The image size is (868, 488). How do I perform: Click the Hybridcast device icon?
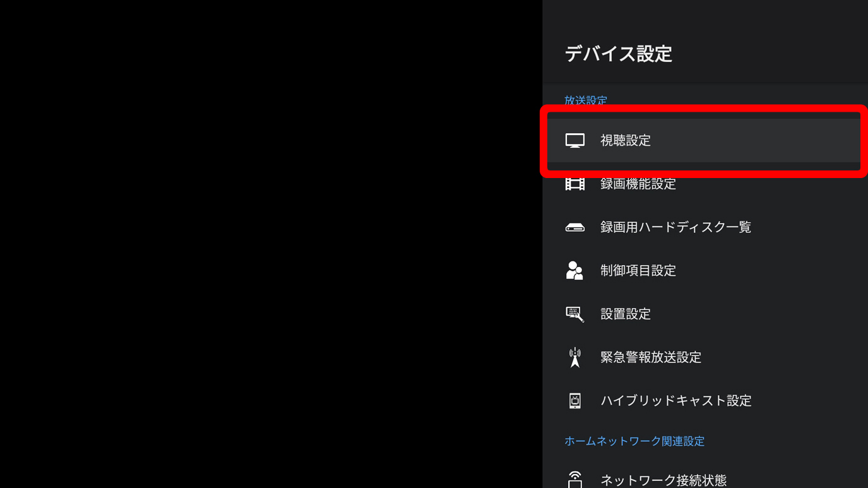574,400
